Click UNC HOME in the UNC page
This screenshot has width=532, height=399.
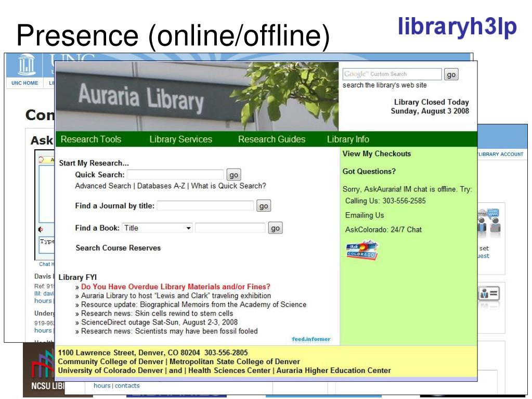coord(25,83)
